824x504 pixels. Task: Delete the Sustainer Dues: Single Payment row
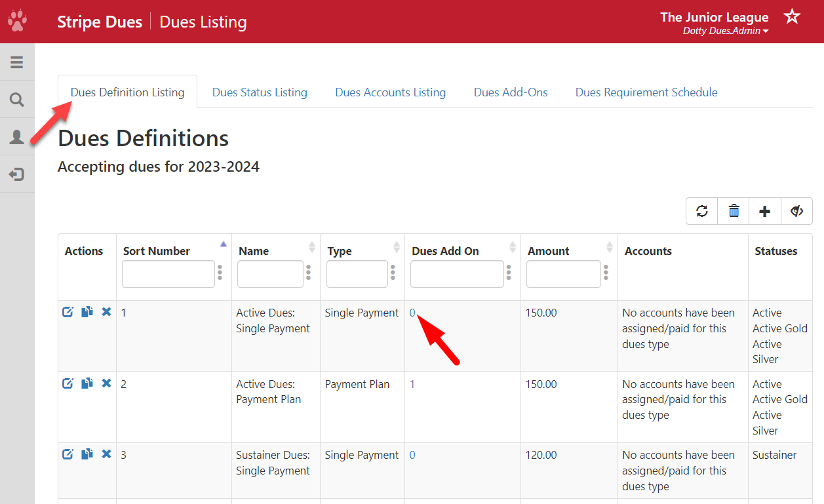click(106, 454)
